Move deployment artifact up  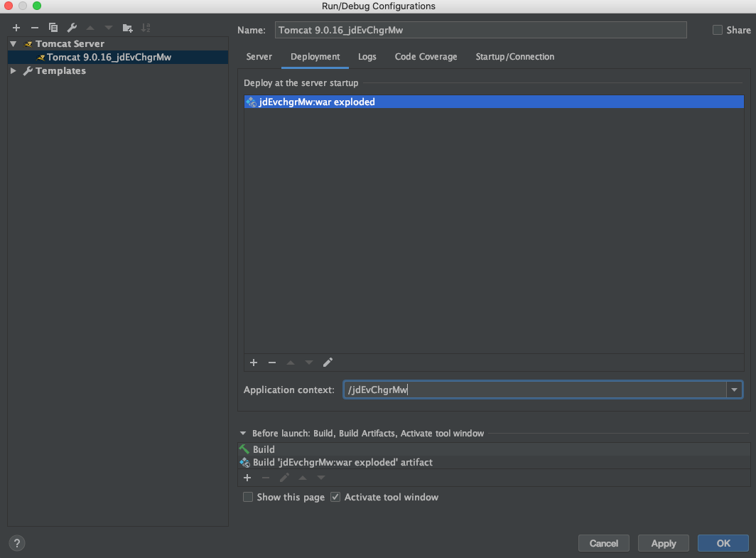pos(290,363)
